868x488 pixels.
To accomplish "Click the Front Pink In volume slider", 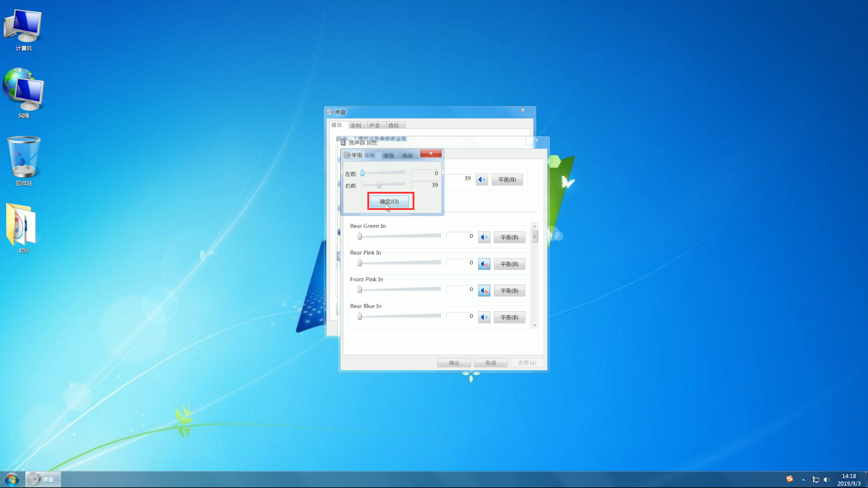I will pos(399,289).
